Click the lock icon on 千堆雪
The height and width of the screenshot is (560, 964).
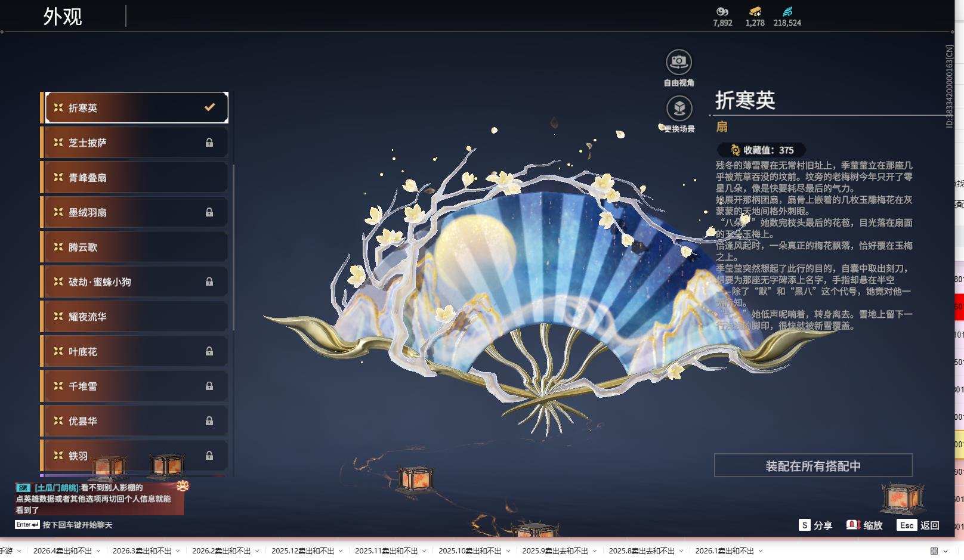pos(209,386)
